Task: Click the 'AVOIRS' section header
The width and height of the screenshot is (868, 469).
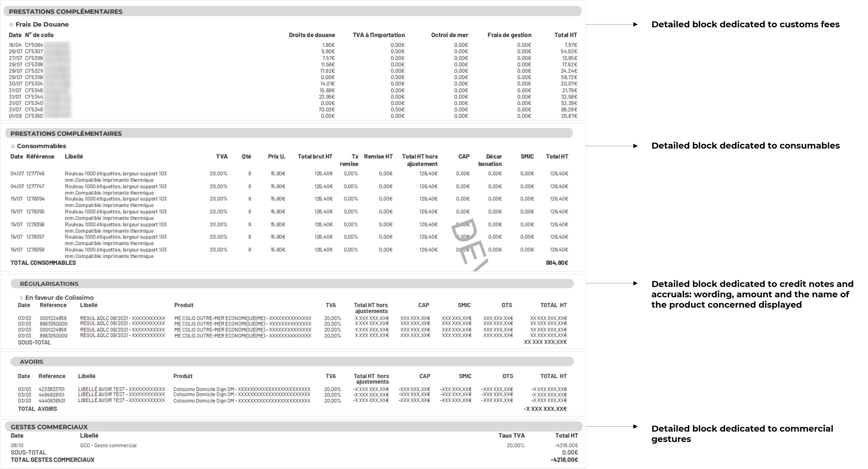Action: tap(32, 362)
